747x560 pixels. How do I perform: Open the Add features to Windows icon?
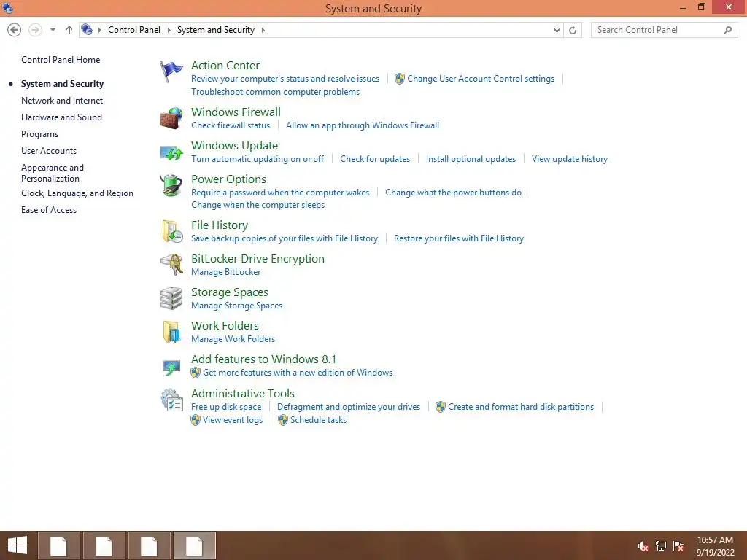(x=171, y=367)
